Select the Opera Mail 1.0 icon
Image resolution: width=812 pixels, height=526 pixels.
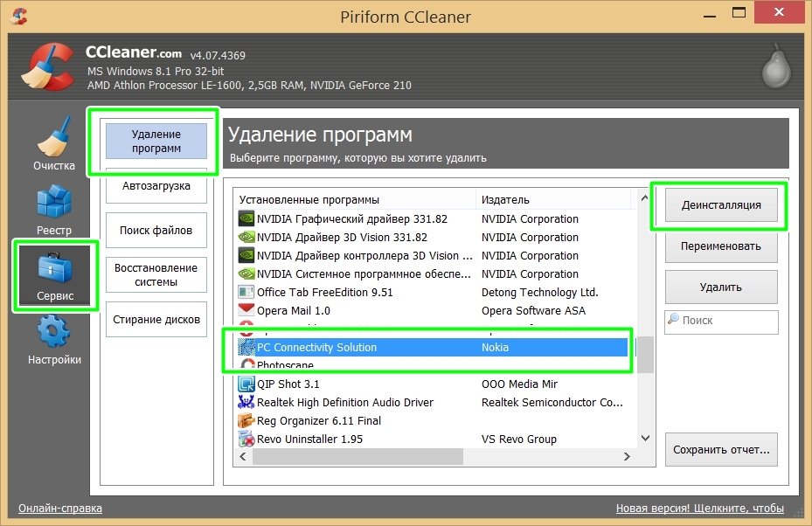point(246,310)
